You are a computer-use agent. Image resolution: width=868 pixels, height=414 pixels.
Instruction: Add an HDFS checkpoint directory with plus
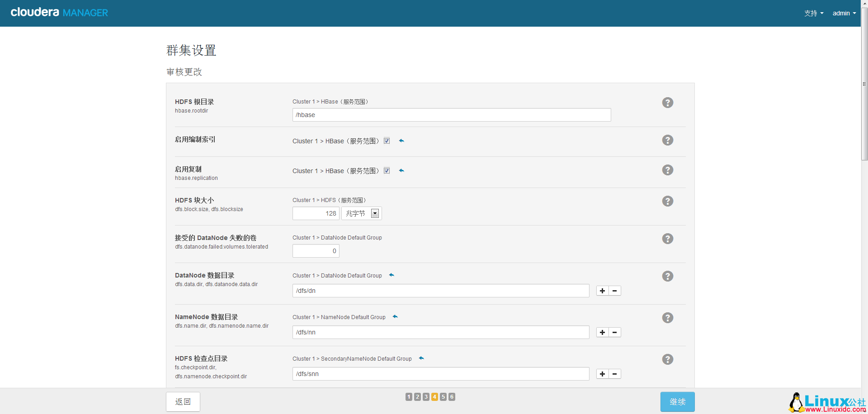click(x=602, y=374)
